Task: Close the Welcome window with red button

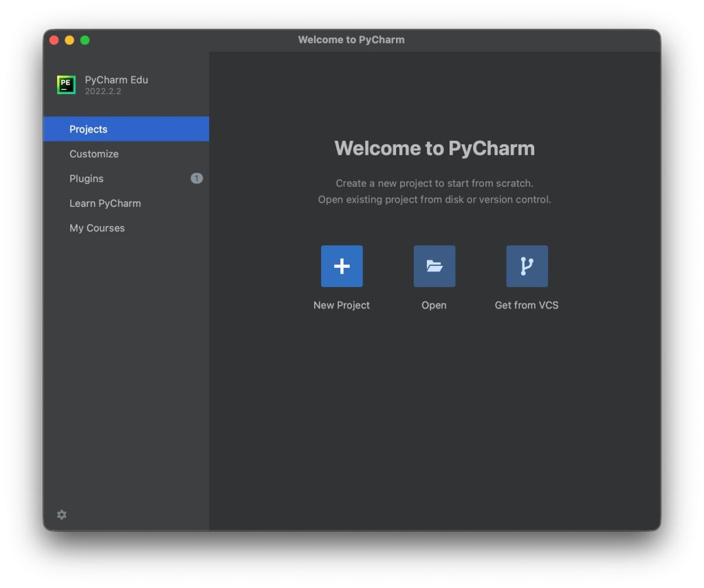Action: (x=54, y=40)
